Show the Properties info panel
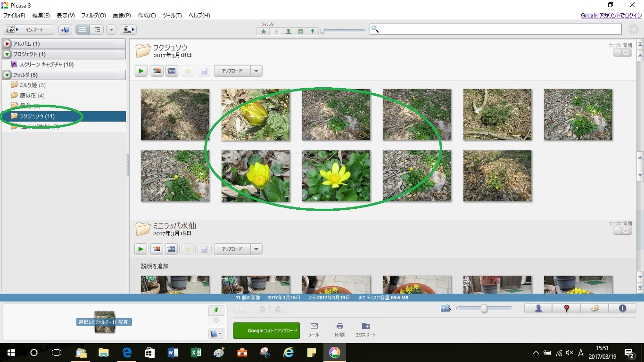This screenshot has height=362, width=644. (x=622, y=308)
